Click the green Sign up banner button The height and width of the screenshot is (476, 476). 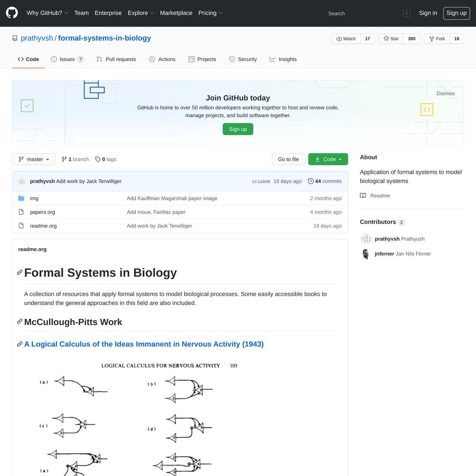point(238,129)
